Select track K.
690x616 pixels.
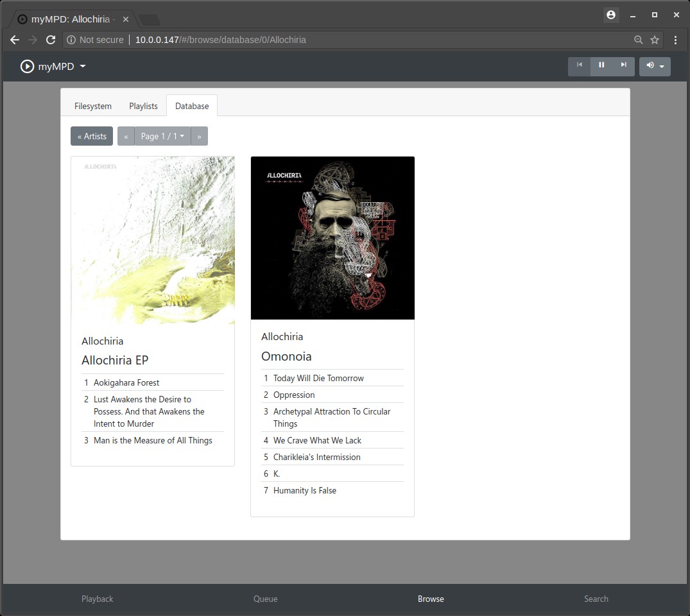click(332, 474)
